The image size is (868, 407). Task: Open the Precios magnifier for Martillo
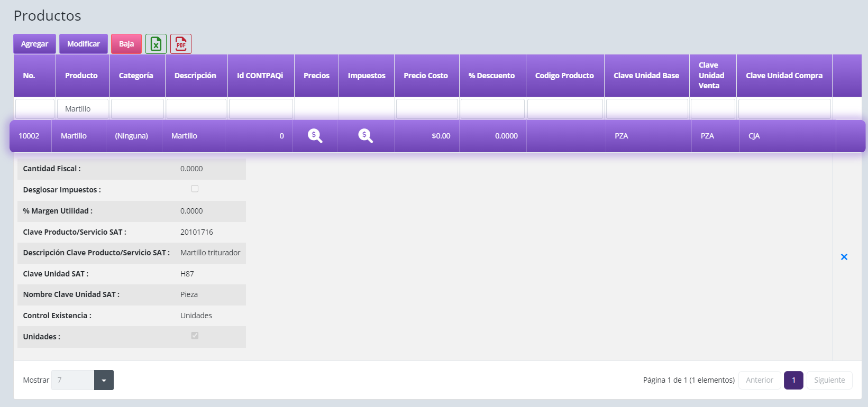(315, 136)
